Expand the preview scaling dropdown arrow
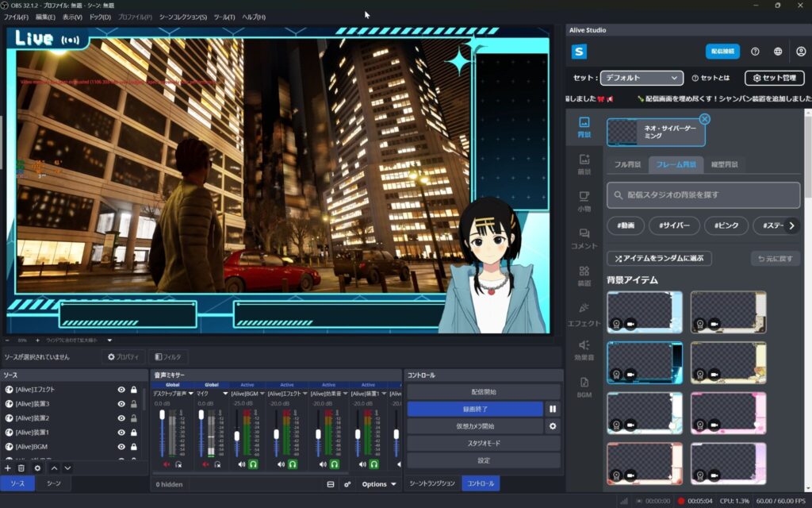812x508 pixels. [109, 341]
